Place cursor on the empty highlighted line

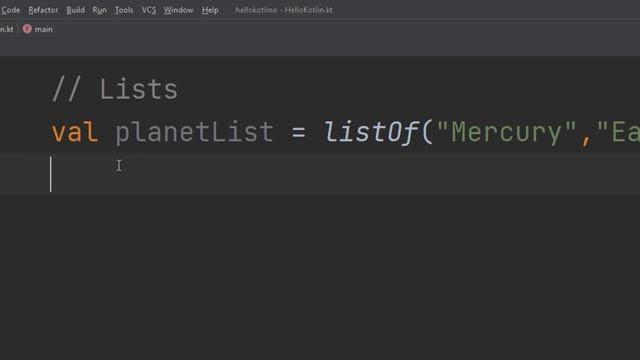pyautogui.click(x=320, y=174)
